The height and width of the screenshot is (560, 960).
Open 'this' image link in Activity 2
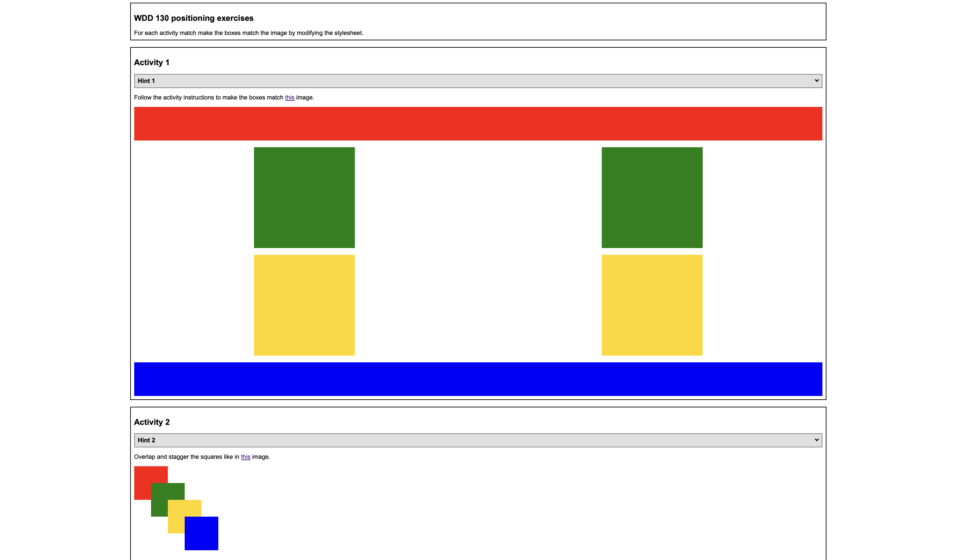(x=245, y=457)
